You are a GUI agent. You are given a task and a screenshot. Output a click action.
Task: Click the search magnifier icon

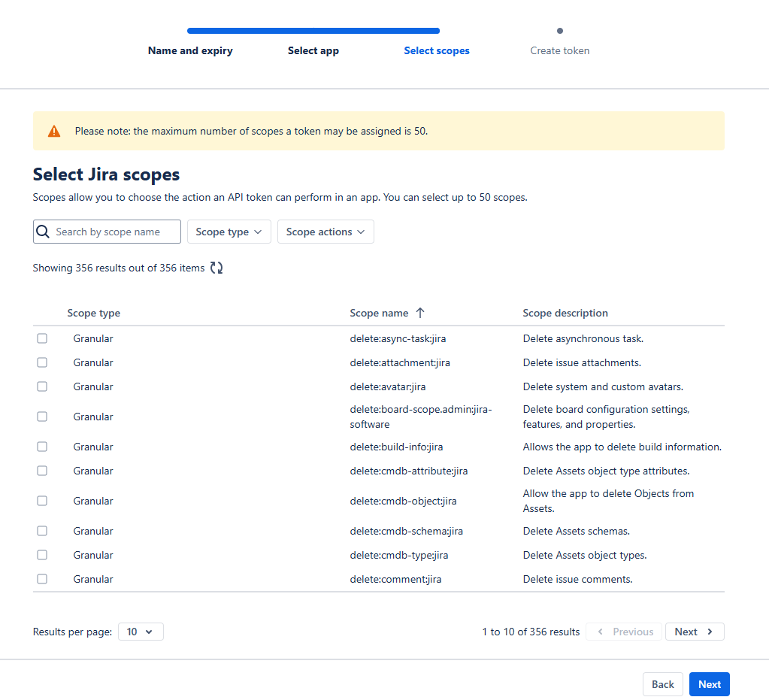click(43, 232)
